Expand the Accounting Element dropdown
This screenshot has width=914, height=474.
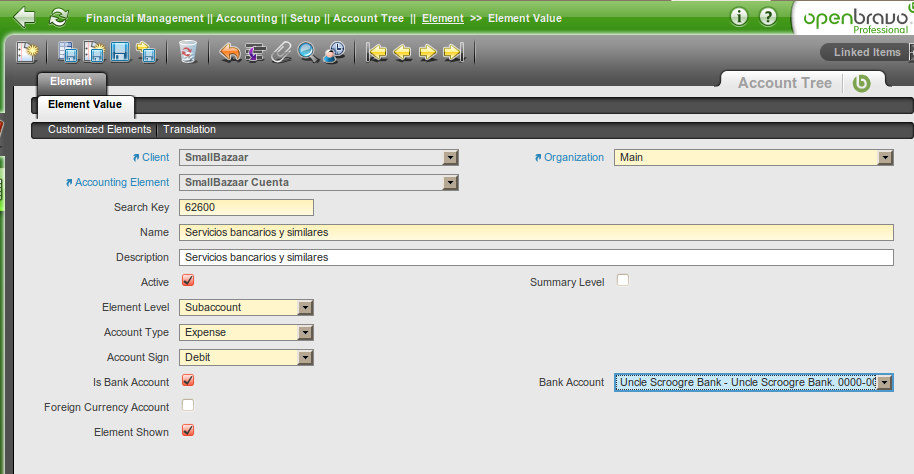(x=319, y=182)
